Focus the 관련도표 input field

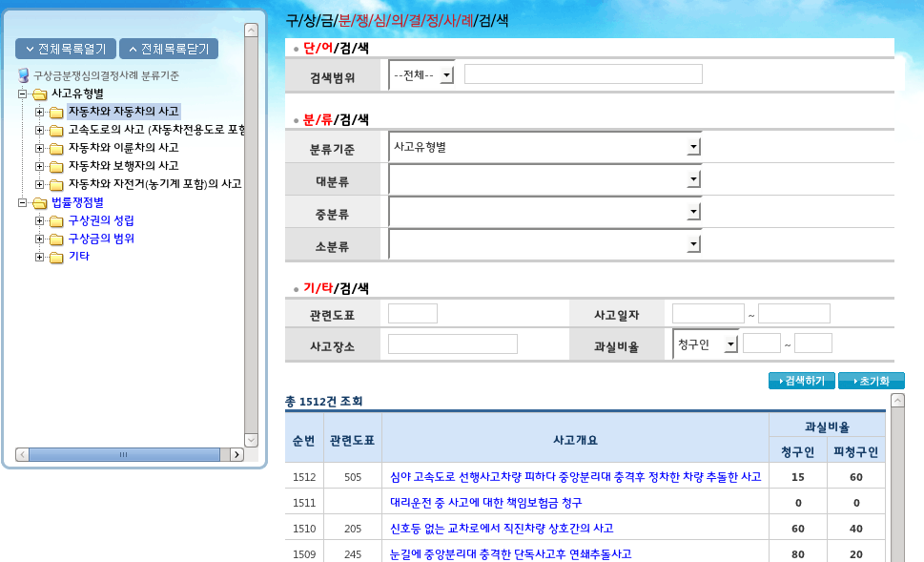coord(413,313)
